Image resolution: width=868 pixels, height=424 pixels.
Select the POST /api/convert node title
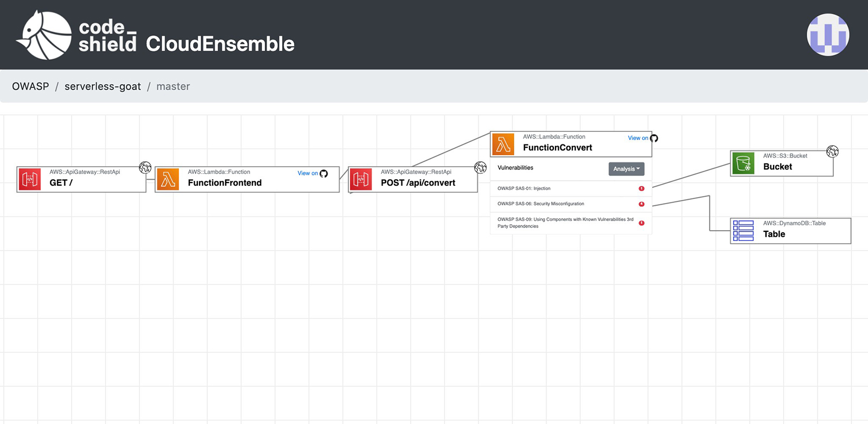coord(418,183)
